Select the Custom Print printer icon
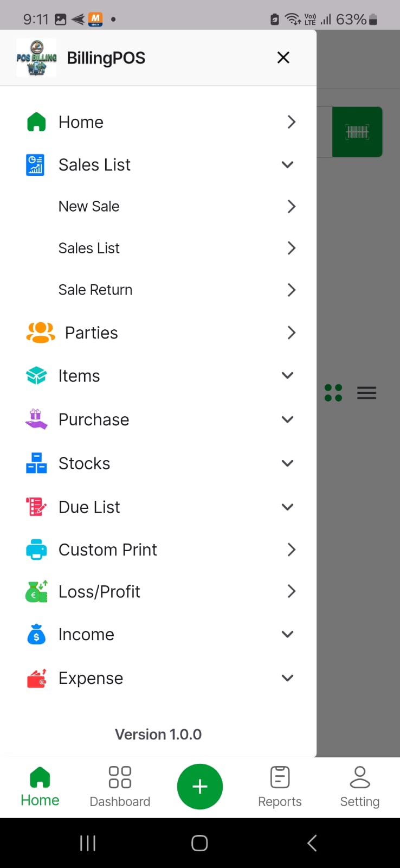 click(x=36, y=550)
